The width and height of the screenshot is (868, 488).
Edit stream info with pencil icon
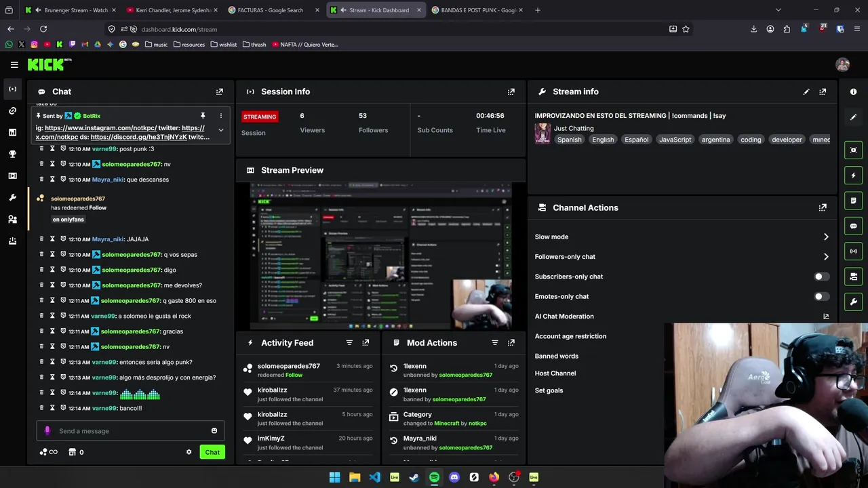click(x=806, y=91)
